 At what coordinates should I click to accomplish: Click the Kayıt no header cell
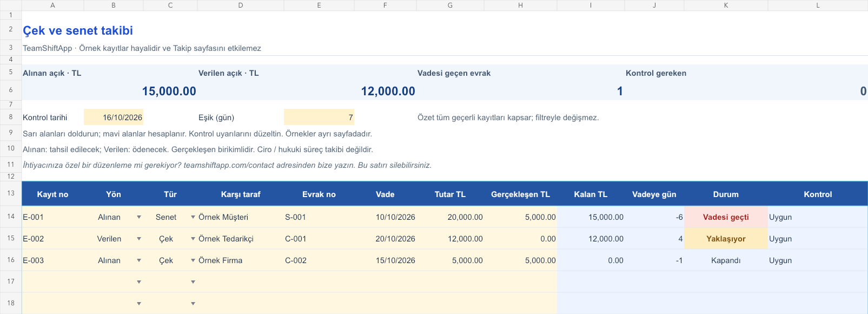[x=52, y=194]
